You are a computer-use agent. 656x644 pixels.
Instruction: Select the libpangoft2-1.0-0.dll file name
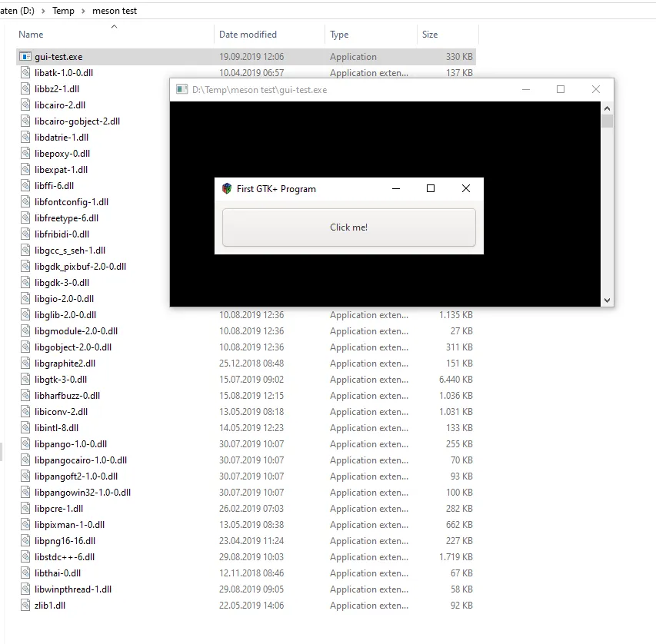tap(76, 476)
